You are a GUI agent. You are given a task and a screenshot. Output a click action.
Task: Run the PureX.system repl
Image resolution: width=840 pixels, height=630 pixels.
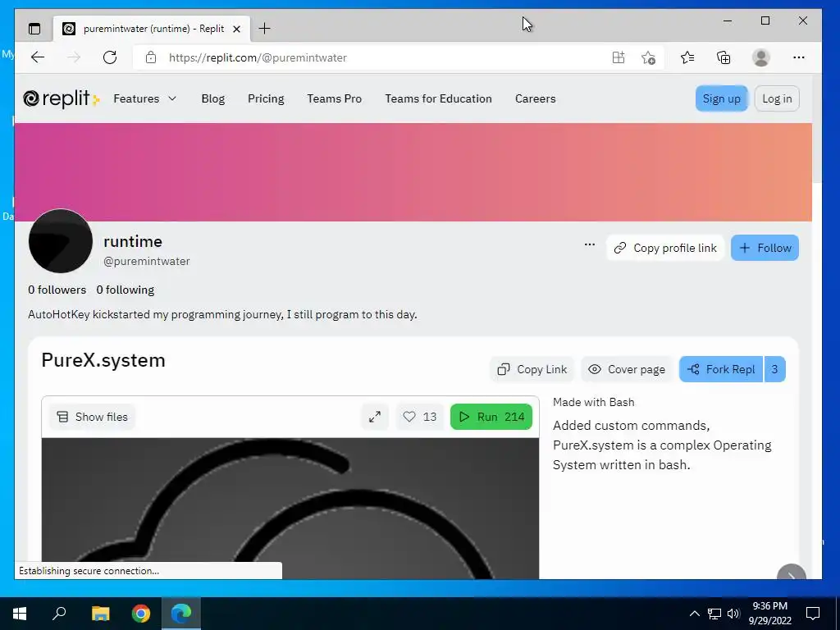491,417
